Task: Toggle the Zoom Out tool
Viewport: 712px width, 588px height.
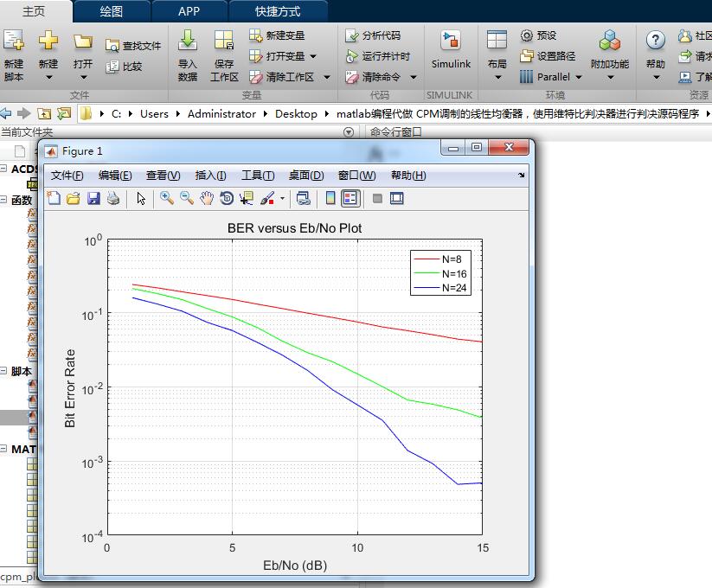Action: [x=187, y=198]
